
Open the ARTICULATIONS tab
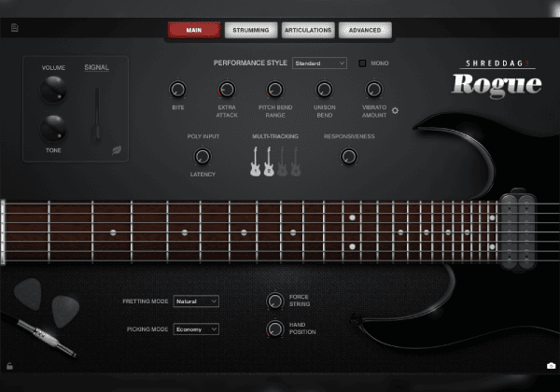(x=308, y=30)
